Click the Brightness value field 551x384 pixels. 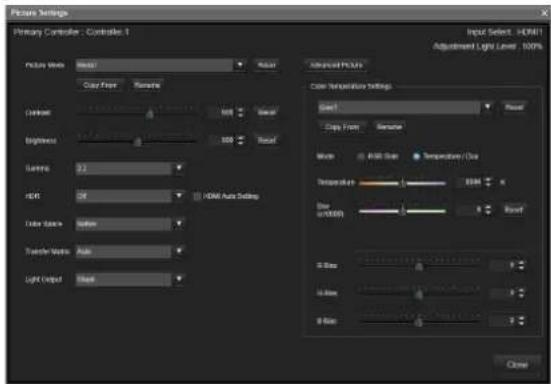click(222, 140)
